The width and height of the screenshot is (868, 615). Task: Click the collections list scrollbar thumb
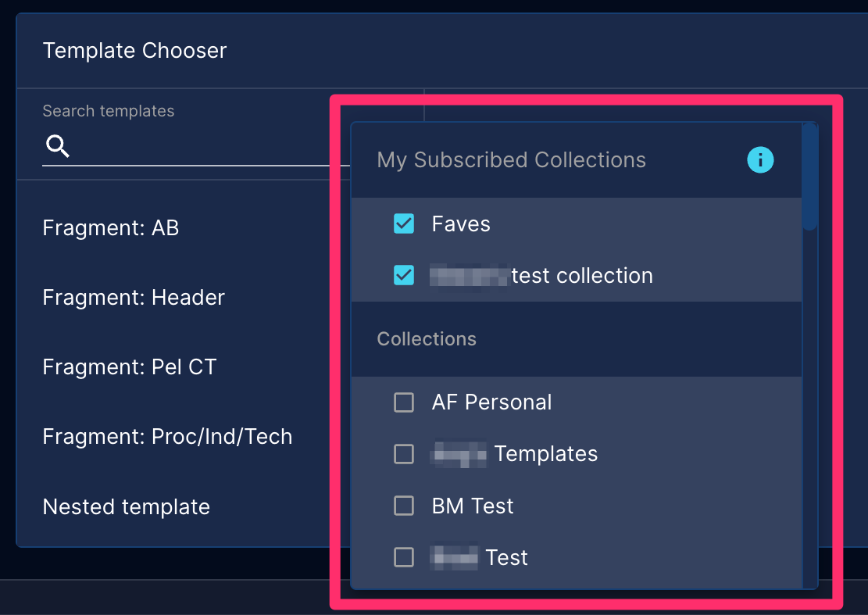click(809, 176)
